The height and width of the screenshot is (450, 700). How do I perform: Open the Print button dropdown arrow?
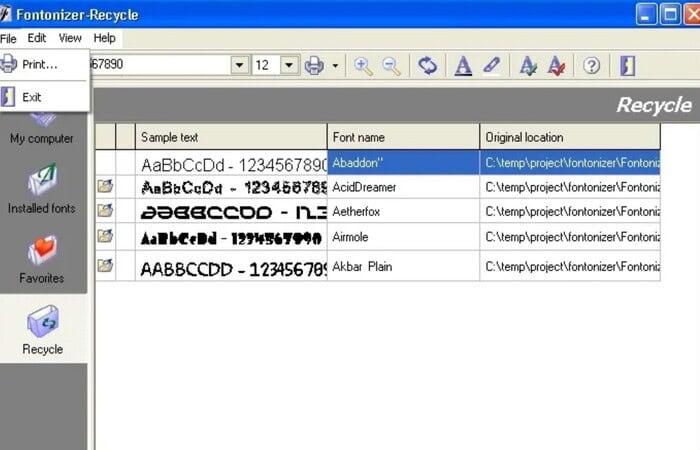tap(335, 66)
